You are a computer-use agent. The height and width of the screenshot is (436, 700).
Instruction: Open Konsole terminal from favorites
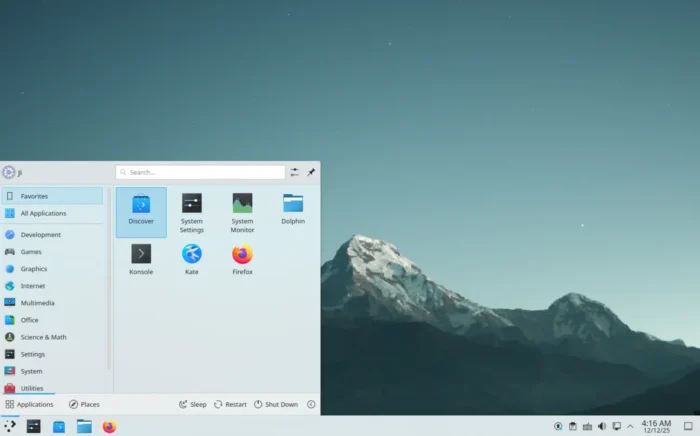tap(141, 259)
